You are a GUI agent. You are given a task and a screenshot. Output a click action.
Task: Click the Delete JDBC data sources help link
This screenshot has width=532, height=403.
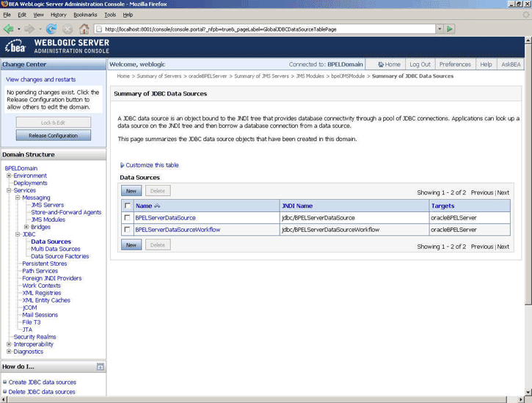tap(42, 392)
